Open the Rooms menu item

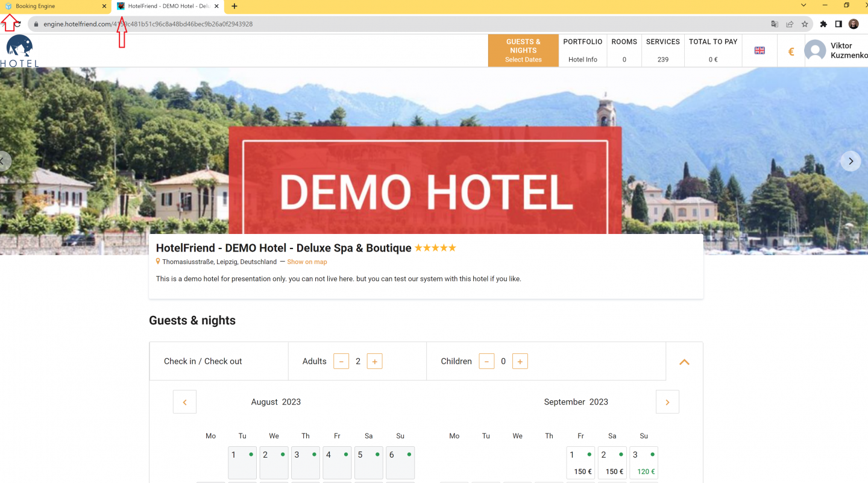pos(624,51)
